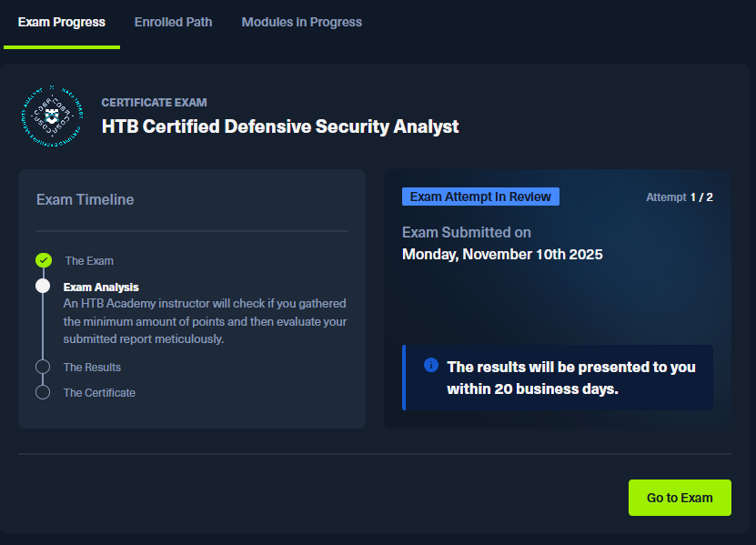Click the Attempt 1 / 2 counter
The height and width of the screenshot is (545, 756).
click(x=679, y=197)
